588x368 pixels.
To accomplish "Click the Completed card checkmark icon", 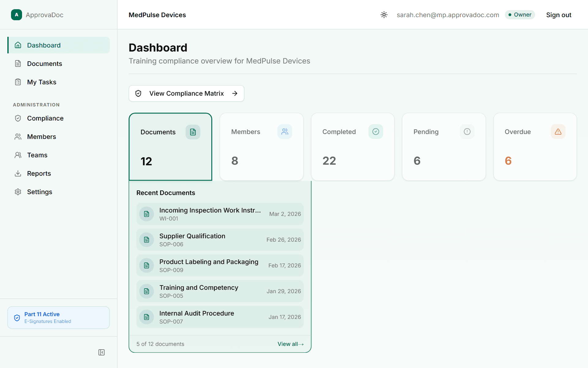I will 375,132.
